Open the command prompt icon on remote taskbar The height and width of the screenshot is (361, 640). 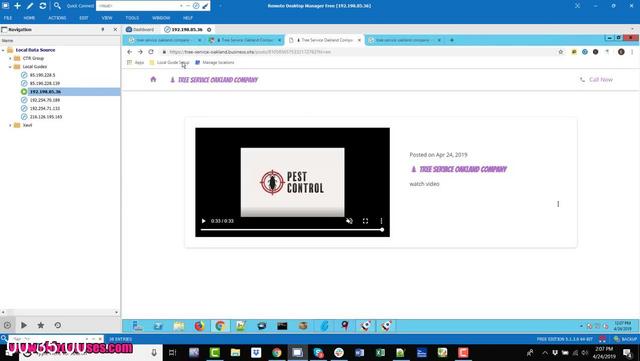[x=282, y=326]
